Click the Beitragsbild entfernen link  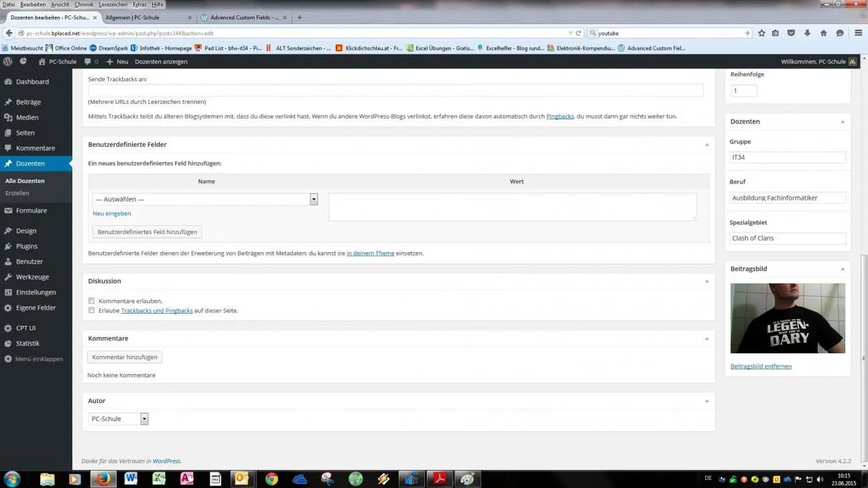(x=761, y=366)
